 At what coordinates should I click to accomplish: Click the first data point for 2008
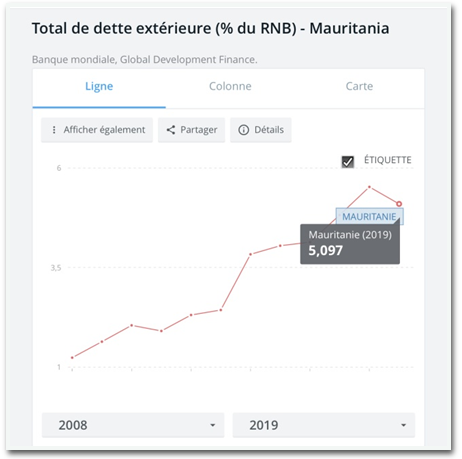tap(72, 357)
